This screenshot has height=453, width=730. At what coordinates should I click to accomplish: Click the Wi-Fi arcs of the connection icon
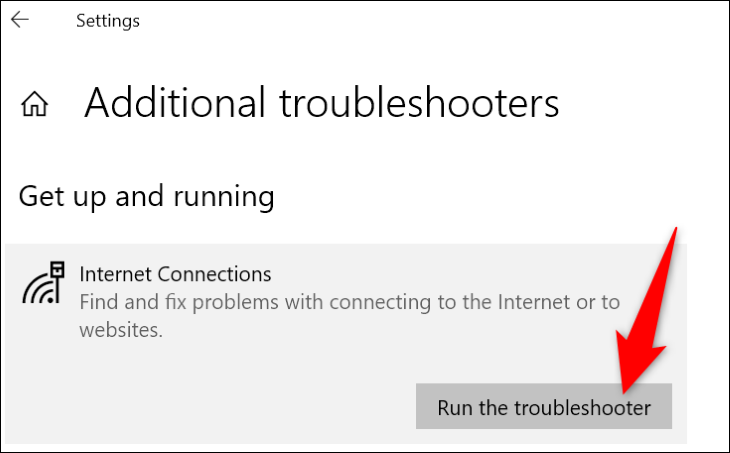[38, 290]
